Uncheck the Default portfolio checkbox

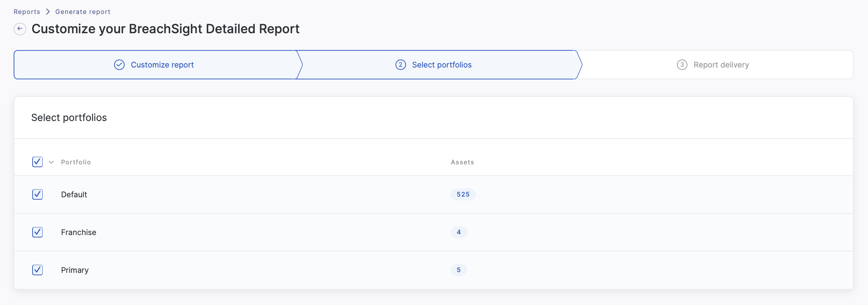[37, 194]
